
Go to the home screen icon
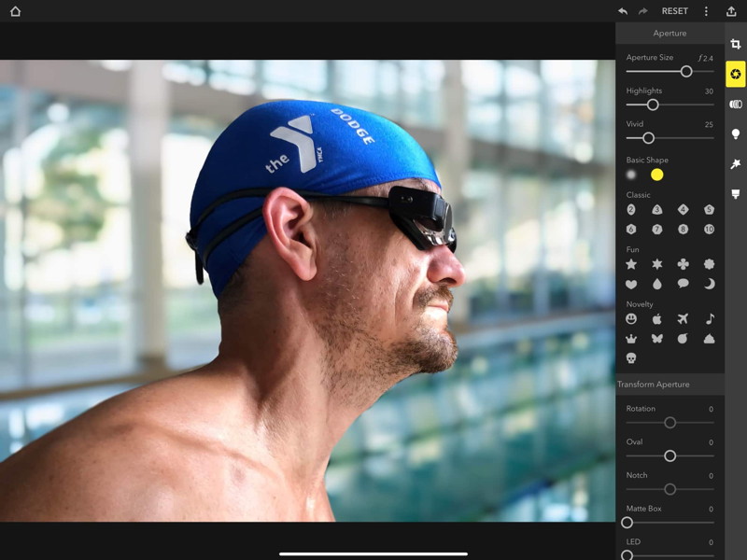click(15, 11)
